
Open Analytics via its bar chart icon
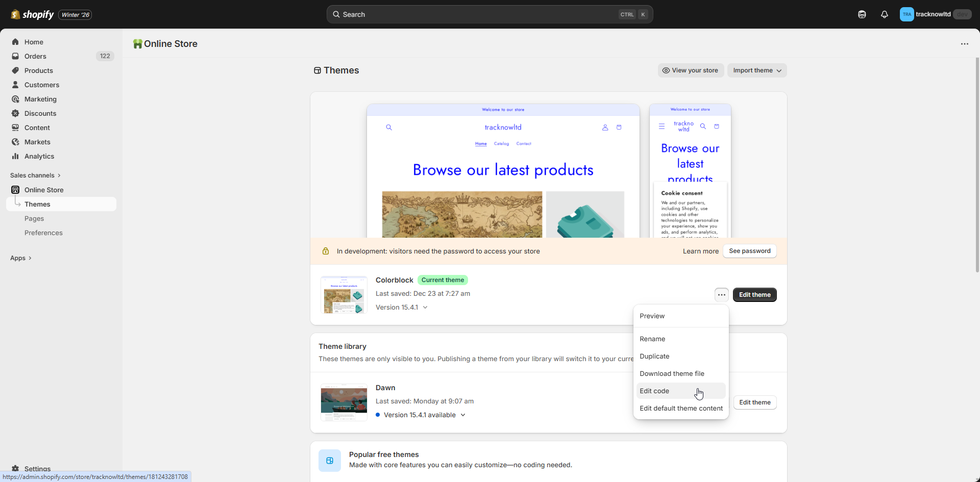pyautogui.click(x=15, y=156)
